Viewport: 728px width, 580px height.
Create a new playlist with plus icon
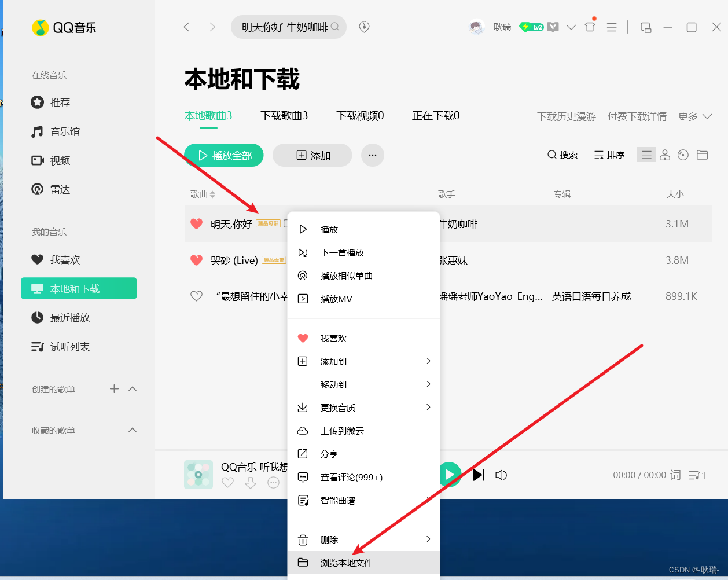pos(114,388)
